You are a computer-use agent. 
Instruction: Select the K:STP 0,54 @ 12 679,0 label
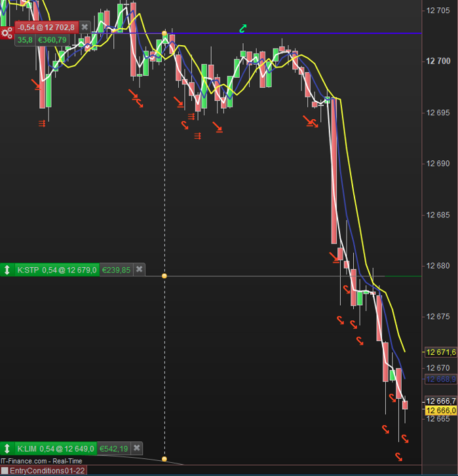tap(57, 270)
